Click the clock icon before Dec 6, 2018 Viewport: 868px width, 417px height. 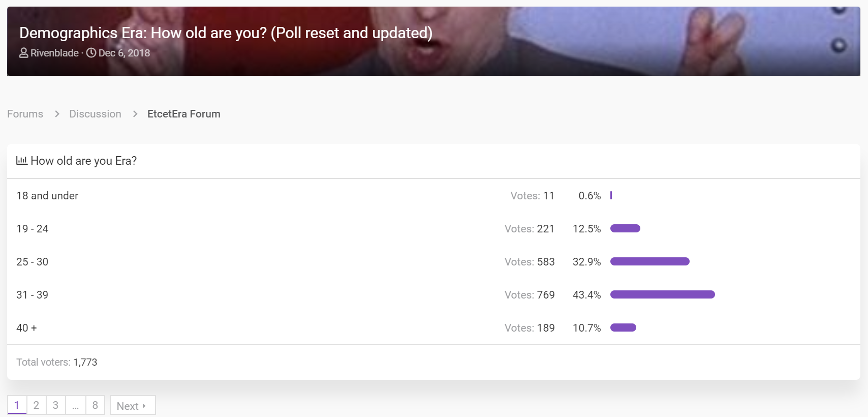[x=91, y=53]
